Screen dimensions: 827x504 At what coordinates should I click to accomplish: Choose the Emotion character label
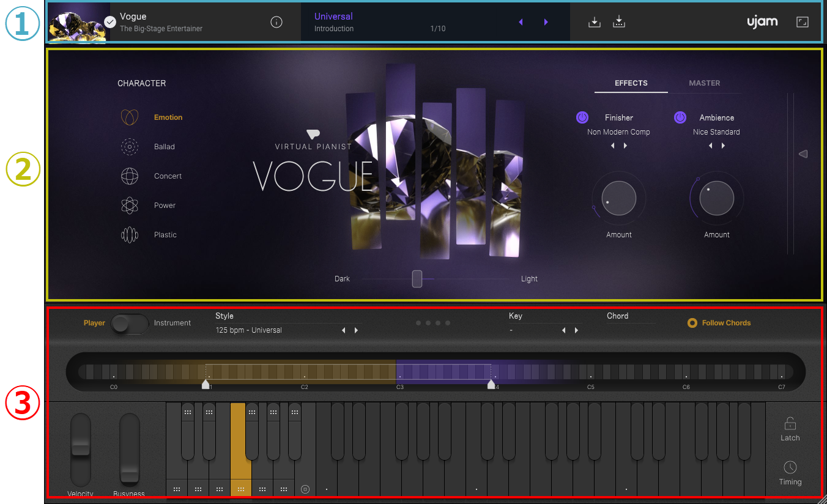[x=168, y=117]
